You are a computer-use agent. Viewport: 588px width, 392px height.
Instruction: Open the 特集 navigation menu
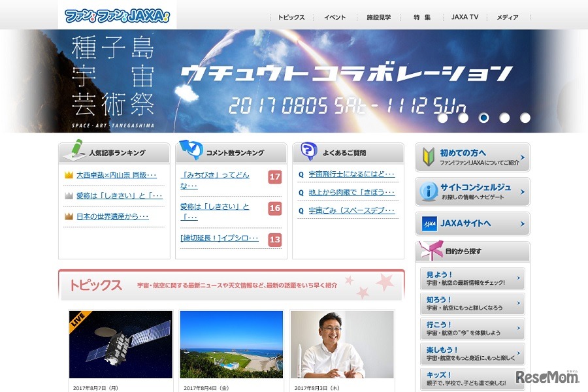coord(422,17)
